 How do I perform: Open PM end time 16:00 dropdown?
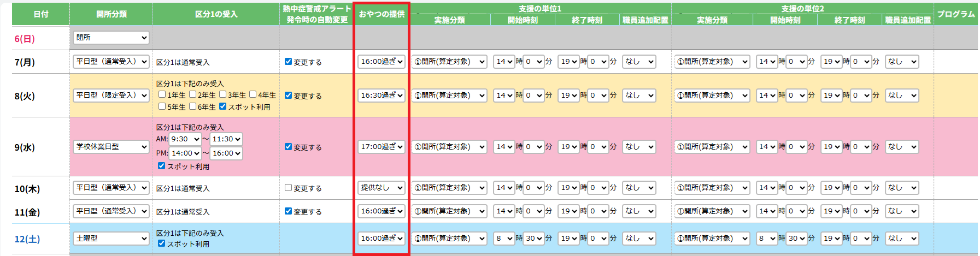coord(226,153)
